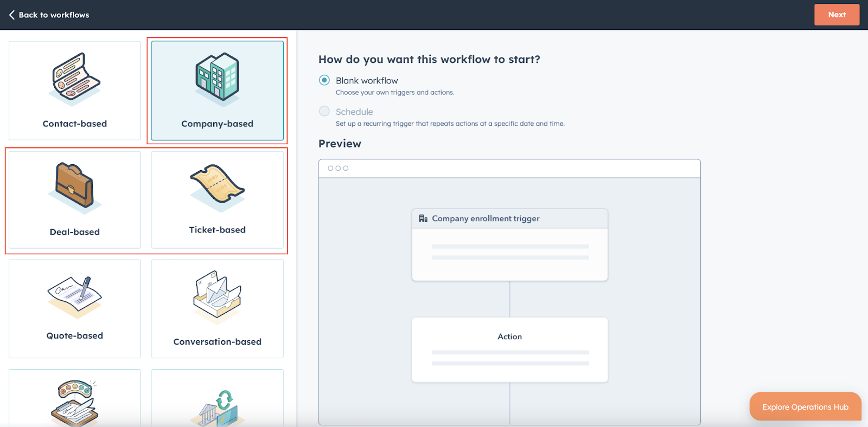Image resolution: width=868 pixels, height=427 pixels.
Task: Click the Preview heading
Action: (x=340, y=144)
